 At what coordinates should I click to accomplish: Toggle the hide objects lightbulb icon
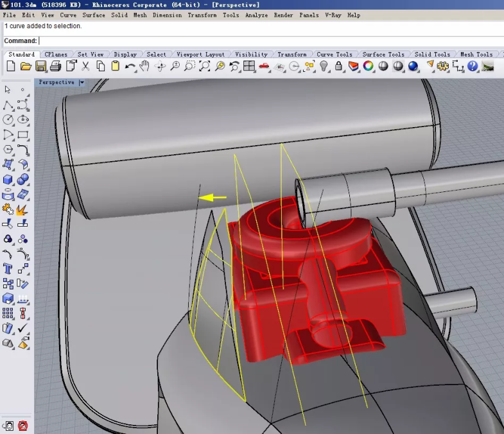point(324,66)
